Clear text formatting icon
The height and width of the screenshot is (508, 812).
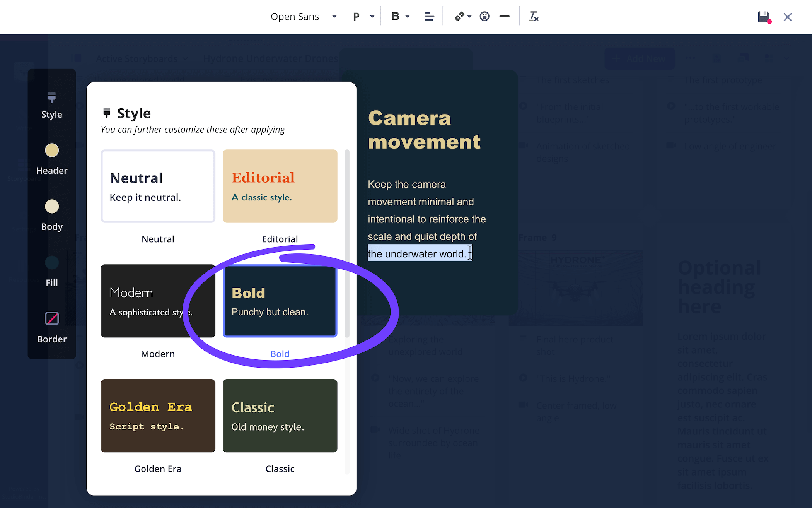click(x=534, y=16)
